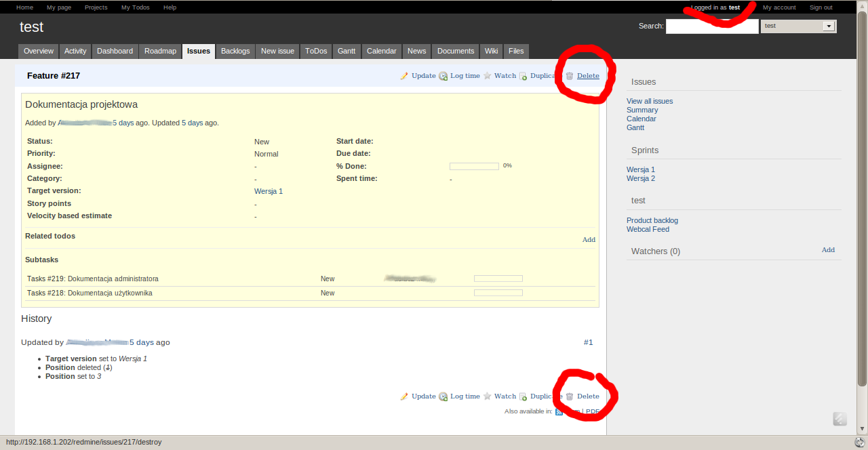This screenshot has width=868, height=450.
Task: Click the pencil Update icon in the issue header
Action: pos(404,76)
